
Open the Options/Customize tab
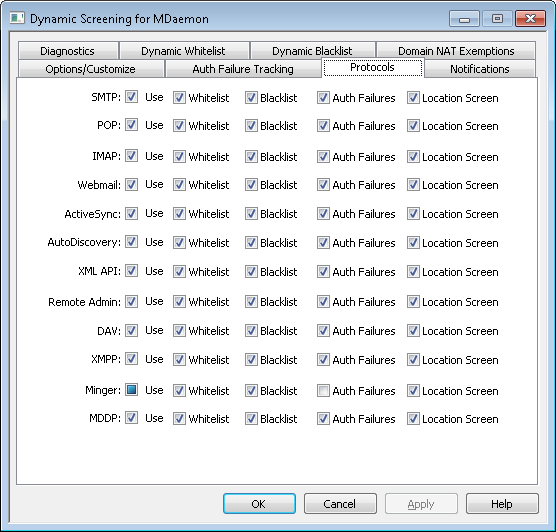(91, 69)
